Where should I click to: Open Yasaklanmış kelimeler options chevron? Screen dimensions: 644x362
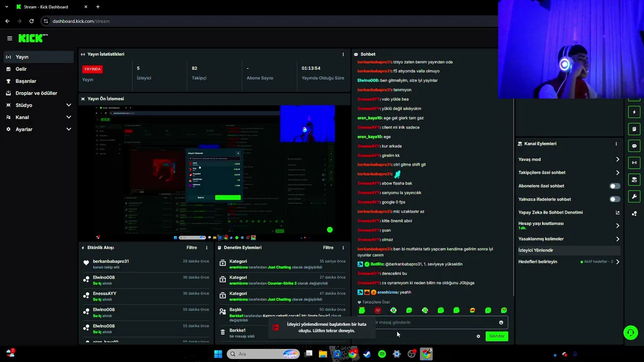[617, 239]
